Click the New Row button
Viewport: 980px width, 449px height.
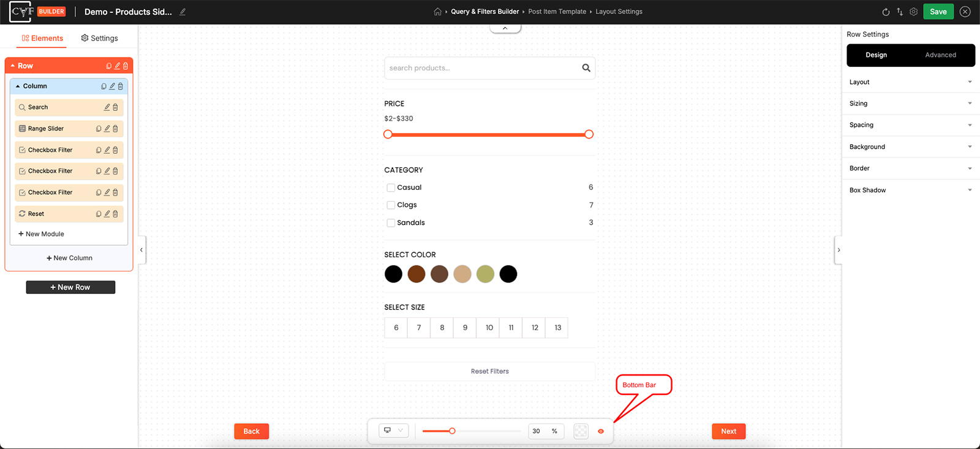(x=70, y=287)
